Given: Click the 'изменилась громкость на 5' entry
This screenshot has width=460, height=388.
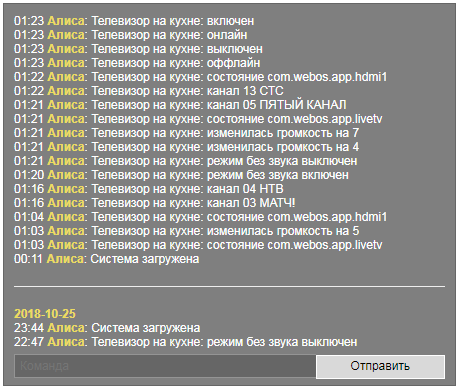Looking at the screenshot, I should click(186, 231).
